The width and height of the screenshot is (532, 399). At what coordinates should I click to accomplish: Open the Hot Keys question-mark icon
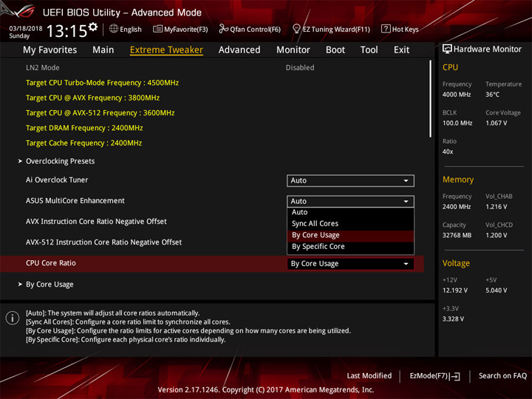coord(386,29)
